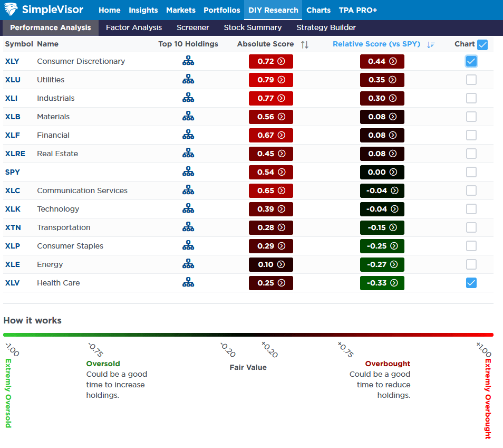Image resolution: width=503 pixels, height=448 pixels.
Task: Click the XLF symbol link
Action: 12,135
